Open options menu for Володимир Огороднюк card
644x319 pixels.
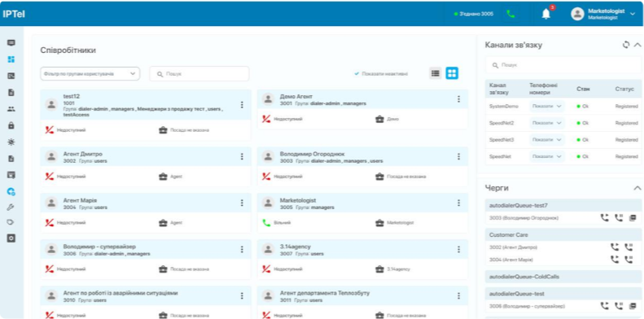(458, 156)
